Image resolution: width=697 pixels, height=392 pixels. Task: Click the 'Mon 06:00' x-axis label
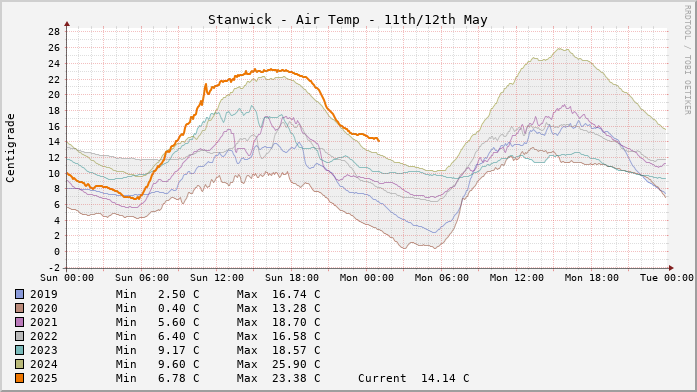click(442, 278)
